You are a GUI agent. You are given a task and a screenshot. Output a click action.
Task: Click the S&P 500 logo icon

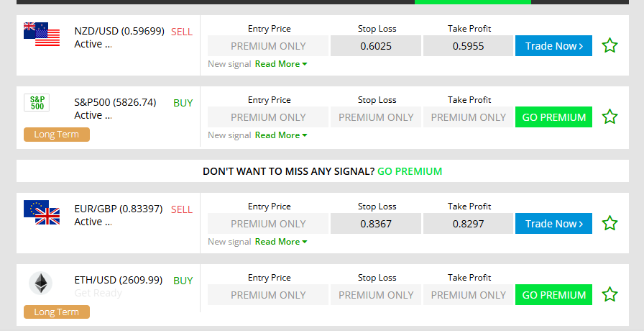click(37, 102)
